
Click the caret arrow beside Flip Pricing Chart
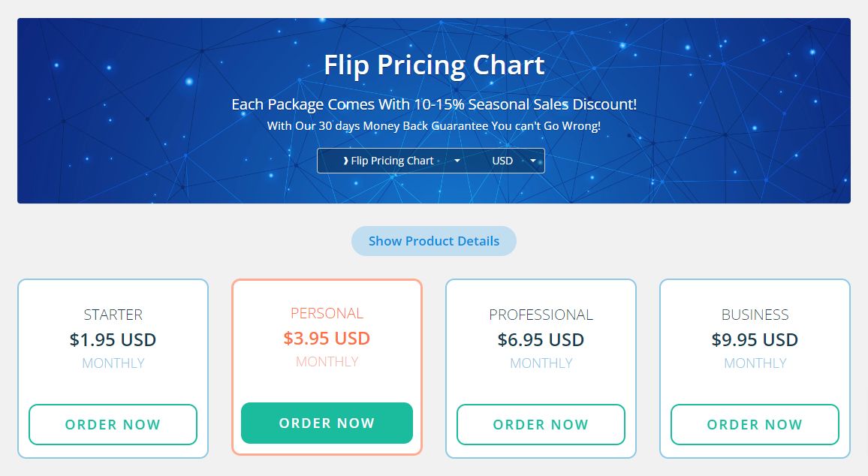click(457, 161)
